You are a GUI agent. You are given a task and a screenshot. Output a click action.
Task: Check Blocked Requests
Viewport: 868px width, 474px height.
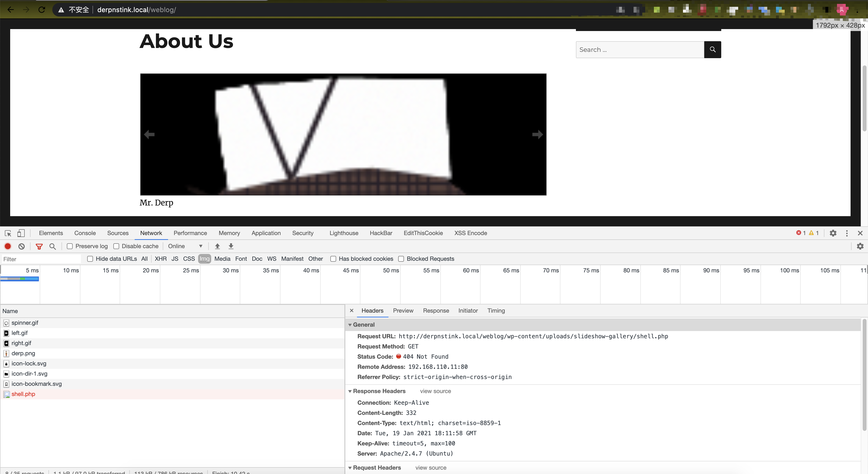coord(401,259)
